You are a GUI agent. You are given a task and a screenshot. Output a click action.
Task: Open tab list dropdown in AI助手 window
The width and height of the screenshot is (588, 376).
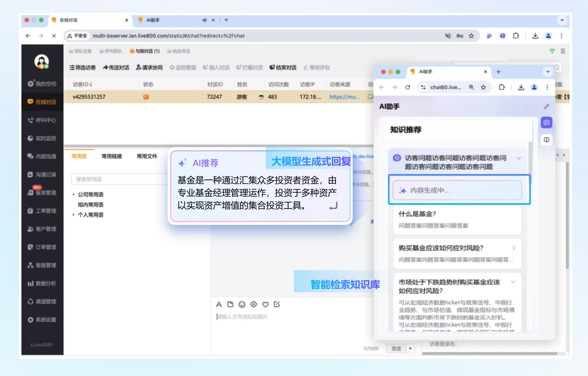(548, 72)
